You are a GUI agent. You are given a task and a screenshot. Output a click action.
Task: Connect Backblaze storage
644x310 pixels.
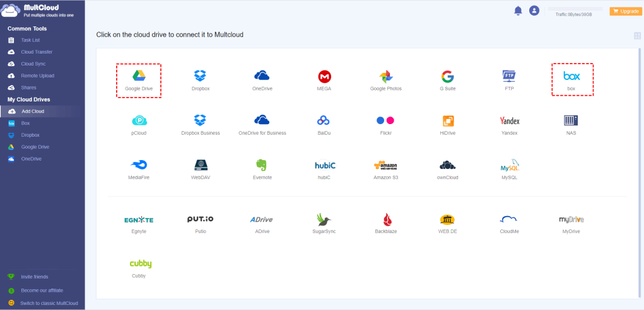point(385,224)
